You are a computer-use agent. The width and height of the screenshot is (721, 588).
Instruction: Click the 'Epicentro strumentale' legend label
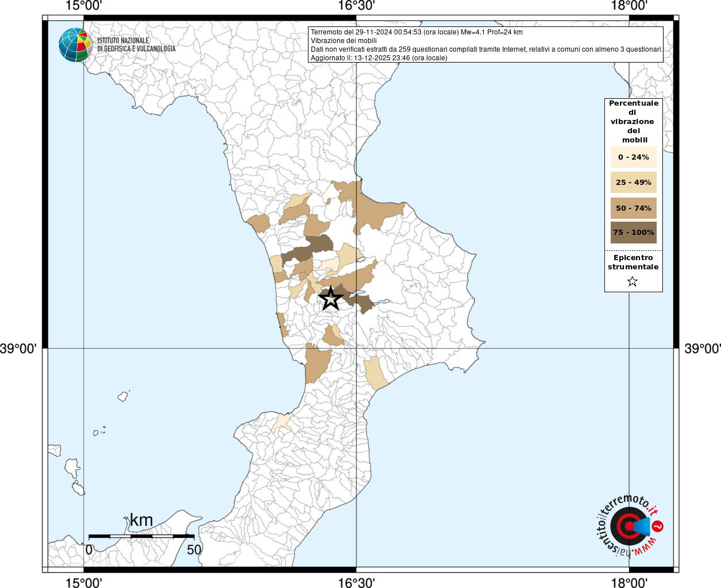tap(633, 262)
